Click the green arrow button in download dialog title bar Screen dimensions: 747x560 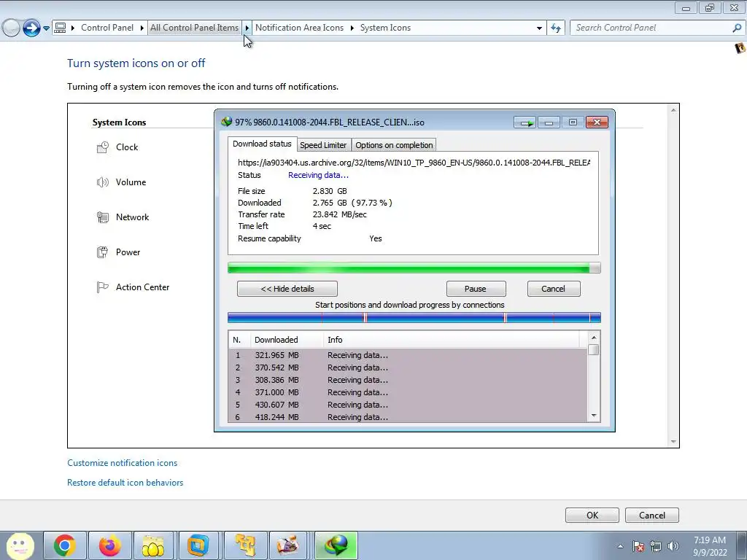(525, 122)
